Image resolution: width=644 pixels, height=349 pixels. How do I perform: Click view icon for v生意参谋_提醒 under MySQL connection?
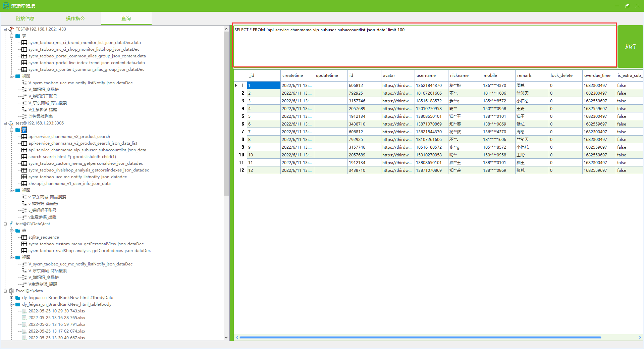tap(24, 217)
